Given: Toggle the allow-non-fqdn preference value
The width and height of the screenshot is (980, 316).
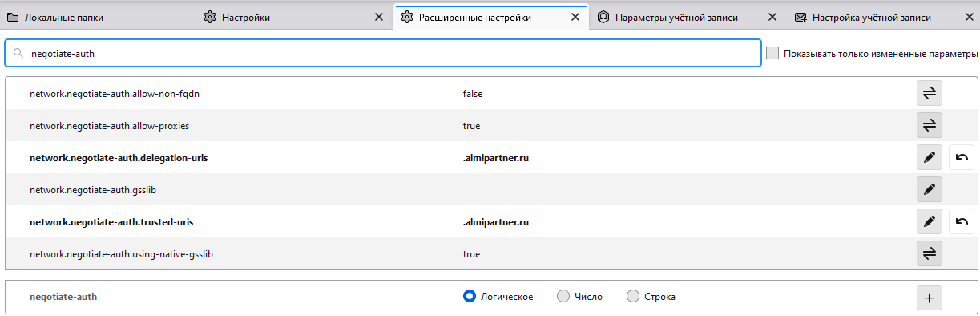Looking at the screenshot, I should [930, 94].
